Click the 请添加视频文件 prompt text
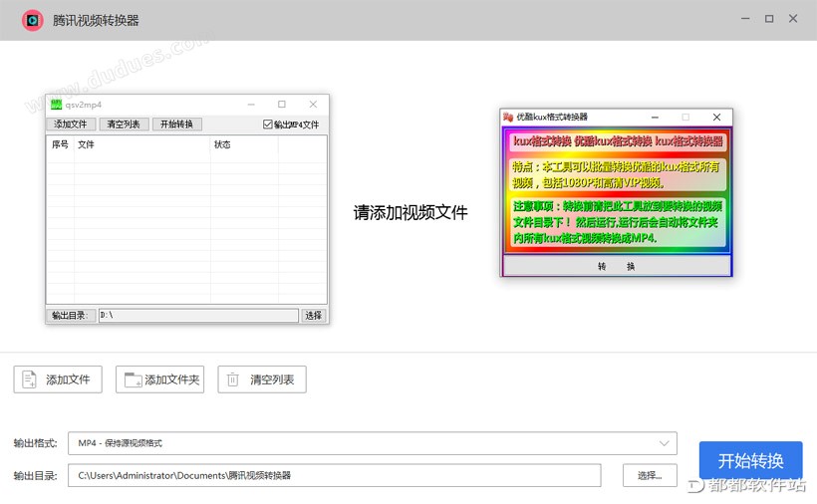This screenshot has height=504, width=817. (x=410, y=212)
